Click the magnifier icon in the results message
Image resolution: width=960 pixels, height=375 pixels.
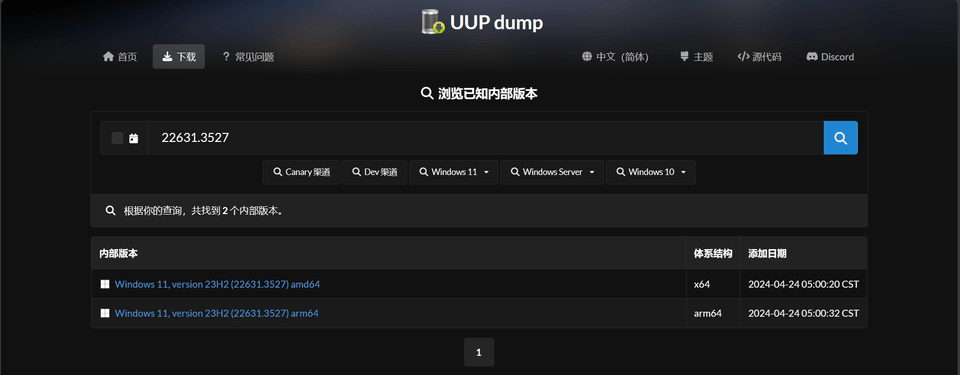111,211
